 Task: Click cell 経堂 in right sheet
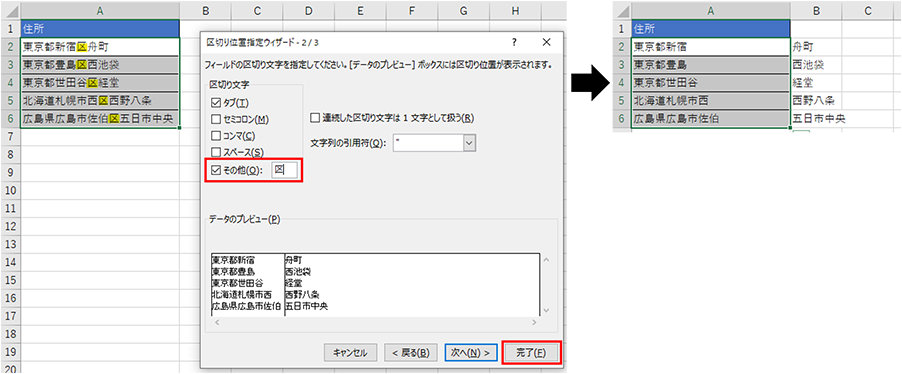[x=816, y=82]
